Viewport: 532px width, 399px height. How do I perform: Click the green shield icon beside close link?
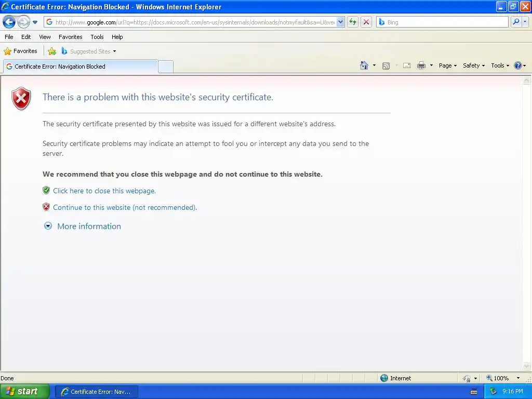[x=46, y=190]
